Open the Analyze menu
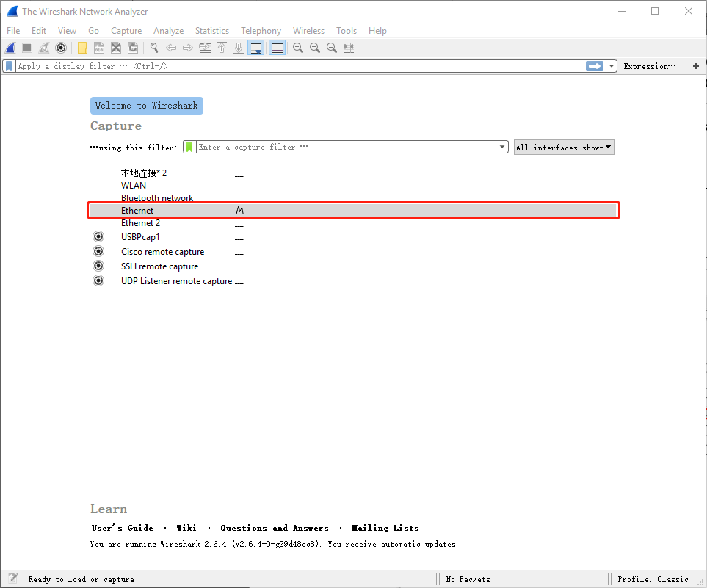This screenshot has width=707, height=588. pos(169,31)
